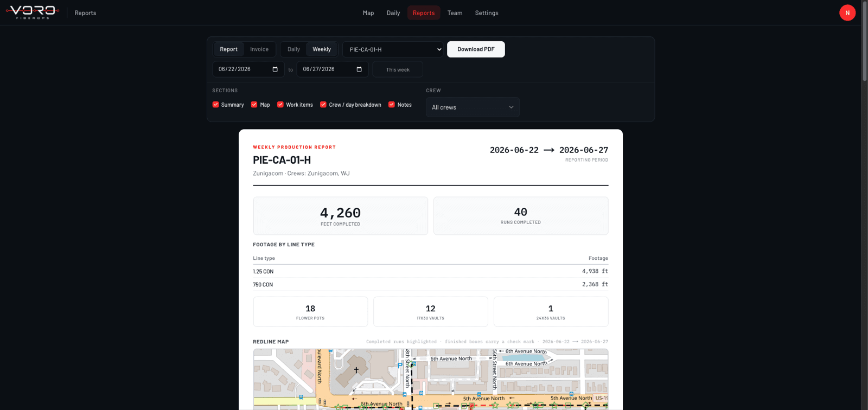Image resolution: width=868 pixels, height=410 pixels.
Task: Open the Reports nav item
Action: 424,12
